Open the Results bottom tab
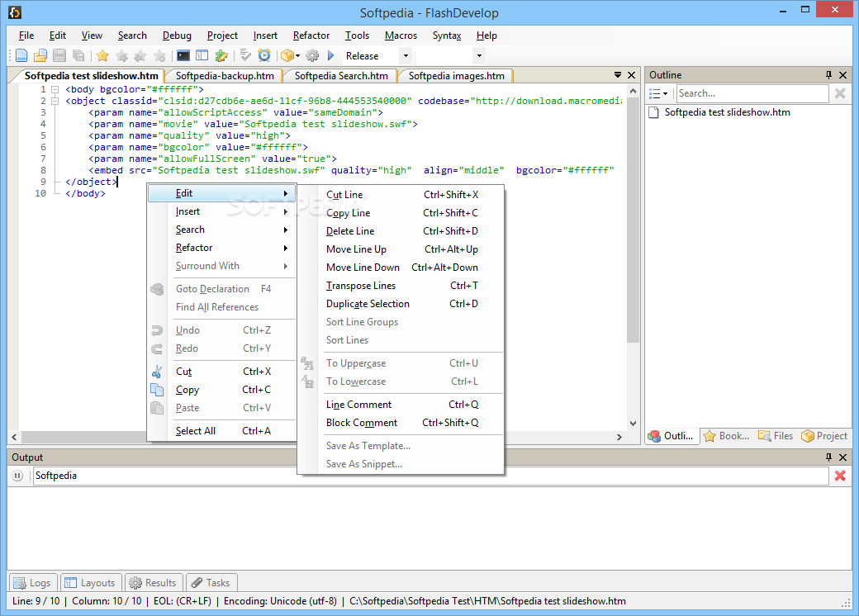Viewport: 859px width, 616px height. (154, 583)
